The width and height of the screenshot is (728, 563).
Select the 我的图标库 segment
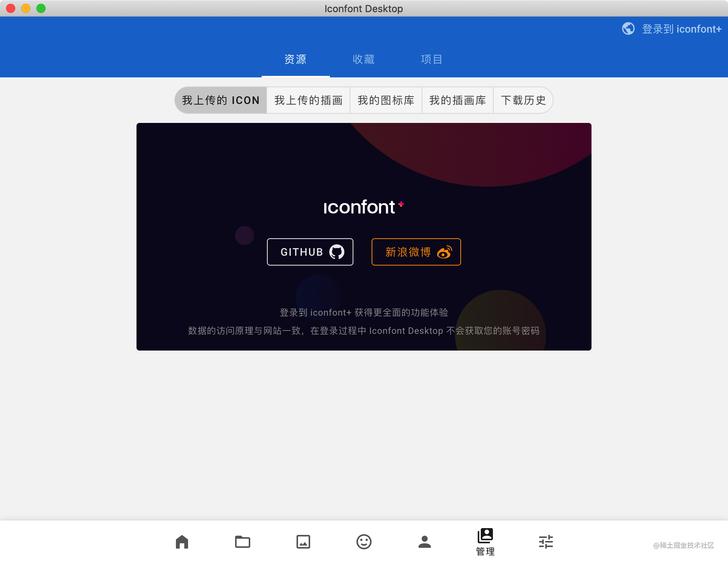(386, 100)
